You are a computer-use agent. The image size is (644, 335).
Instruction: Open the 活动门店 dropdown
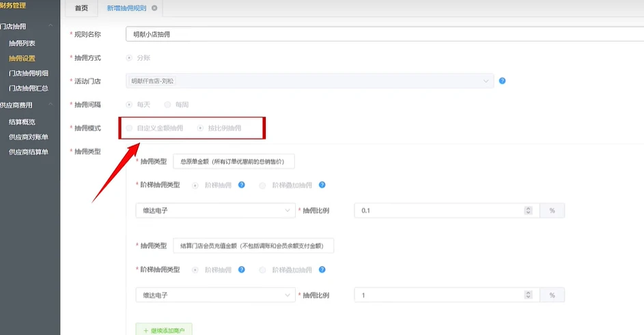pyautogui.click(x=309, y=81)
